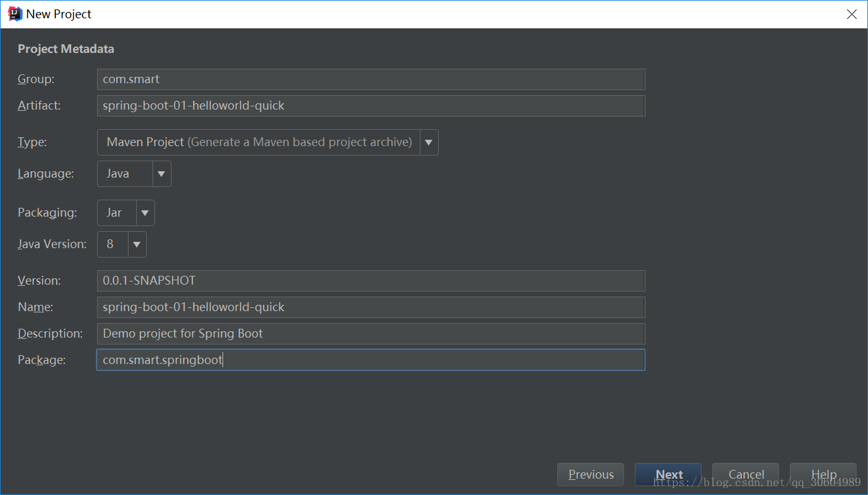Click the Description input field
Image resolution: width=868 pixels, height=495 pixels.
371,334
